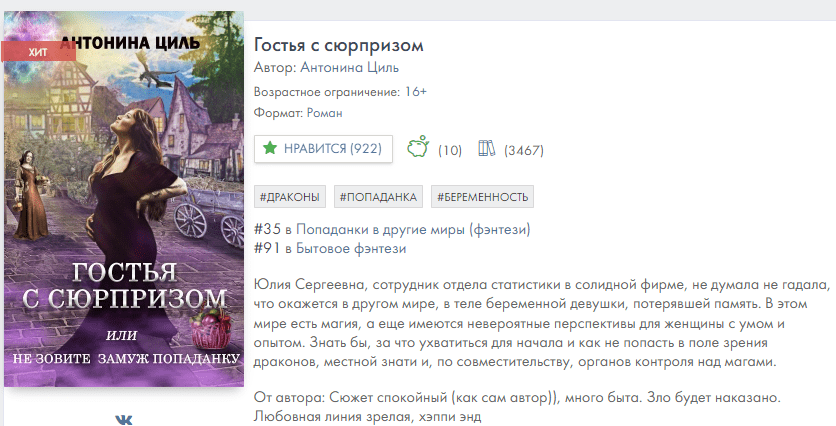Click the (10) rewards count
836x426 pixels.
click(450, 150)
